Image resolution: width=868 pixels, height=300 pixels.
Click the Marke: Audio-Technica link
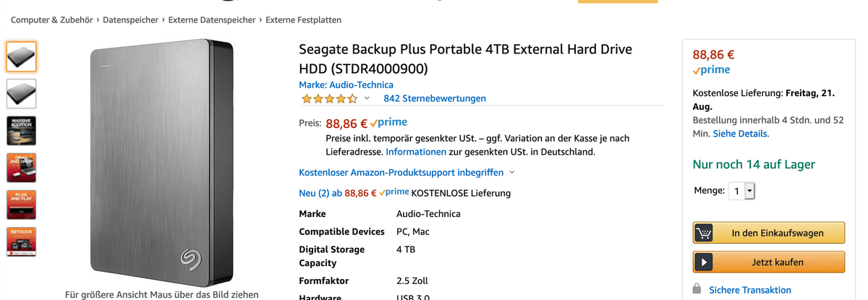pos(346,85)
